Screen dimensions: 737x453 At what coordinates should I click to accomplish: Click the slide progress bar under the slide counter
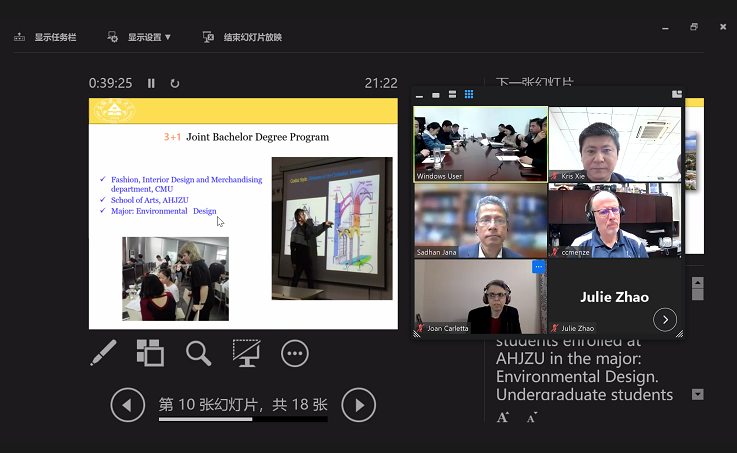click(242, 419)
